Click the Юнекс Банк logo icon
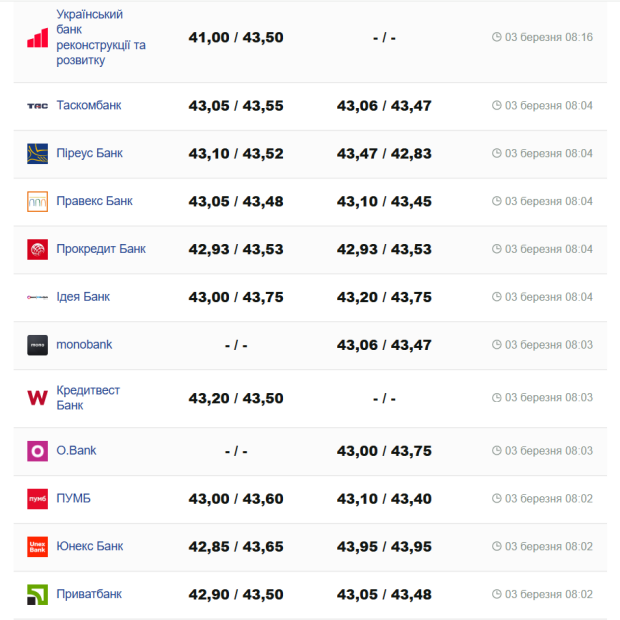 coord(37,547)
